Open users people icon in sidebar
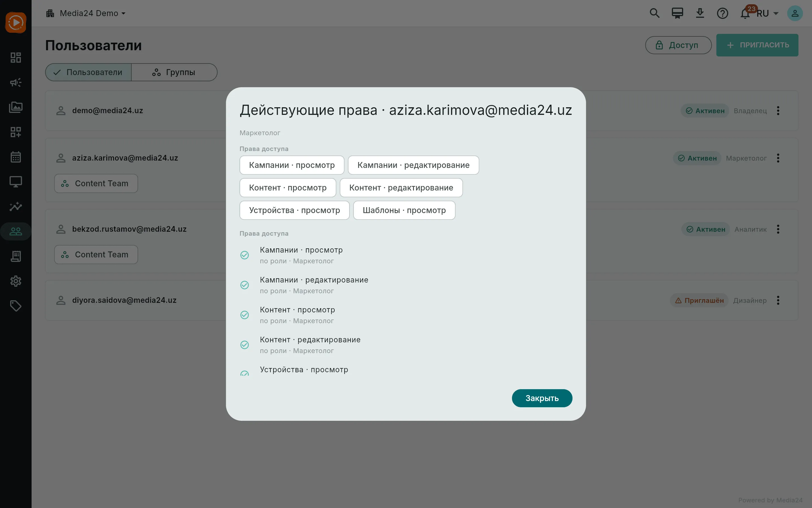The width and height of the screenshot is (812, 508). [16, 231]
